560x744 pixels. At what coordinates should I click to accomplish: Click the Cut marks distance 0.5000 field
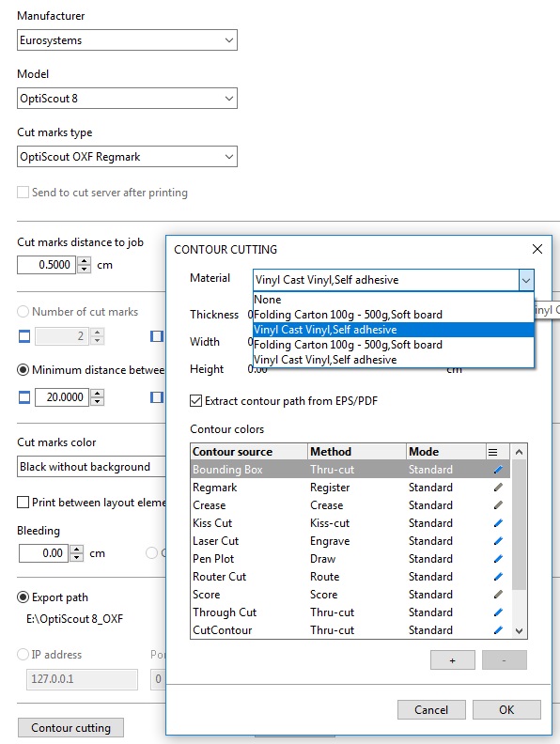[x=46, y=265]
